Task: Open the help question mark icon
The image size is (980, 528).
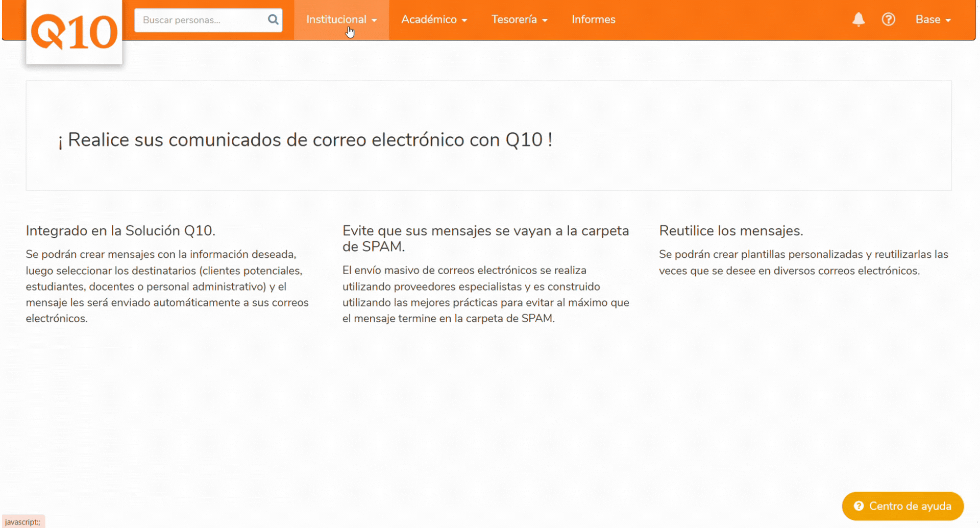Action: pyautogui.click(x=889, y=19)
